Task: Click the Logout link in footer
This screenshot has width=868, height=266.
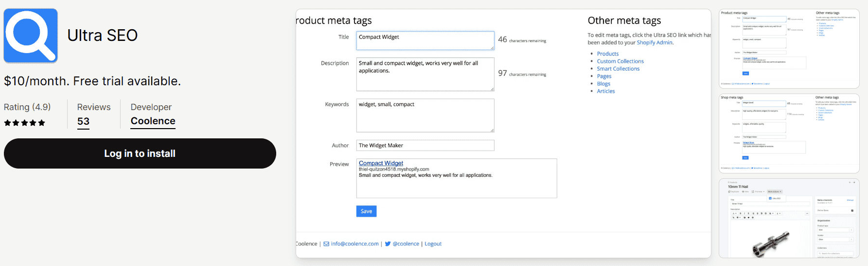Action: (433, 244)
